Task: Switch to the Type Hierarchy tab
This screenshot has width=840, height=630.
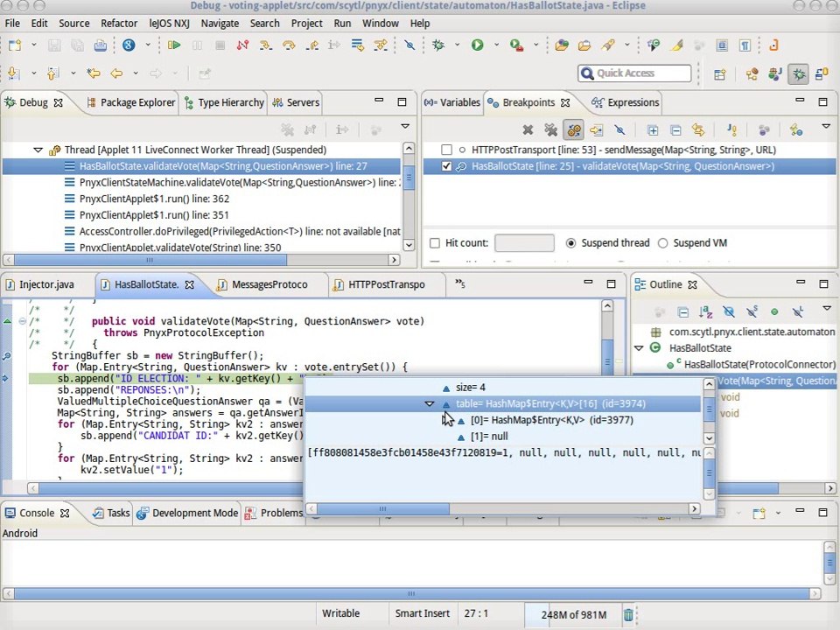Action: 225,102
